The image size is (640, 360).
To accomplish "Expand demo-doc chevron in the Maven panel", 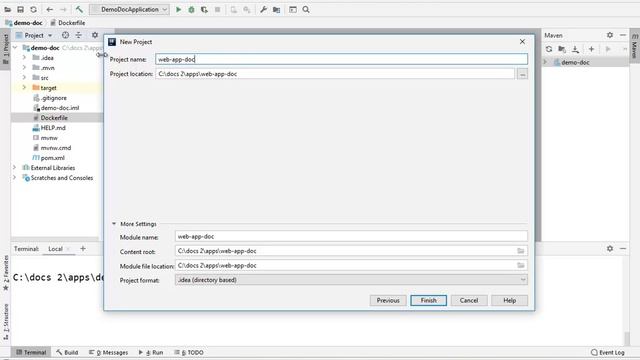I will [545, 62].
